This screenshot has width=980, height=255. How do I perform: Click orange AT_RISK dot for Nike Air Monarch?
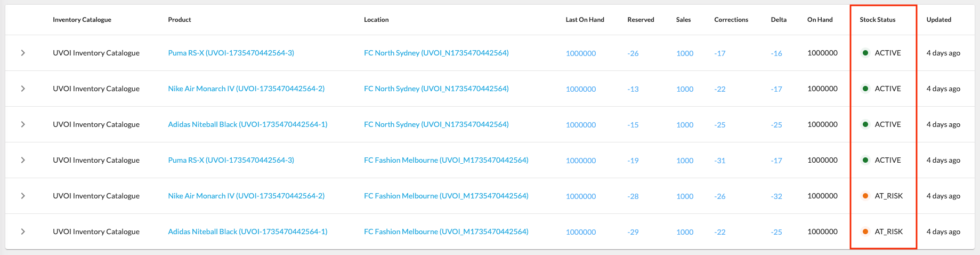tap(865, 196)
